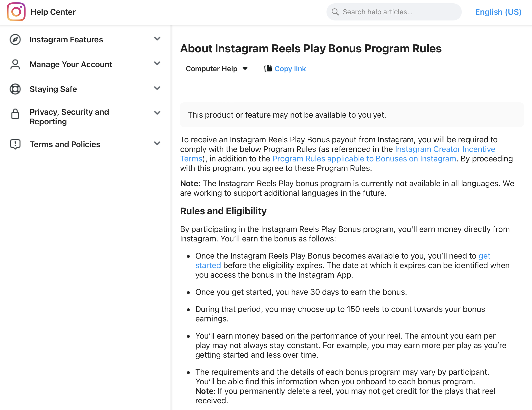The image size is (532, 410).
Task: Expand the Instagram Features chevron
Action: pos(157,39)
